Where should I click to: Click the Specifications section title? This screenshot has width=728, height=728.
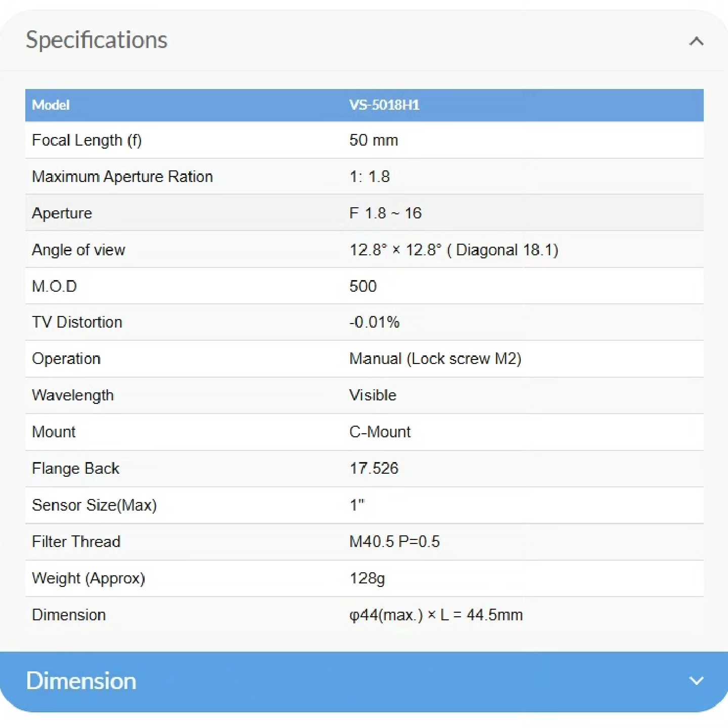(x=97, y=40)
